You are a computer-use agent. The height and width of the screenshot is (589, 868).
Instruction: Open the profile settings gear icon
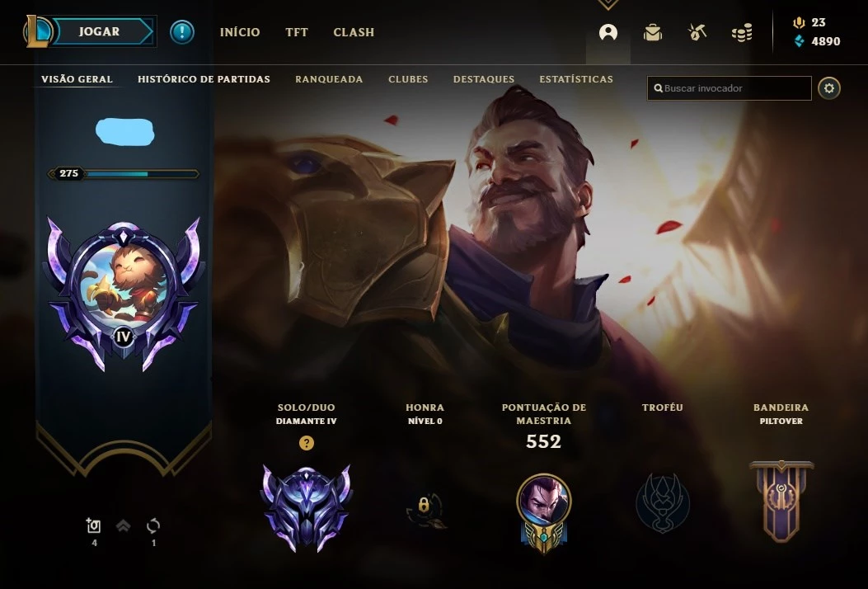click(x=828, y=88)
